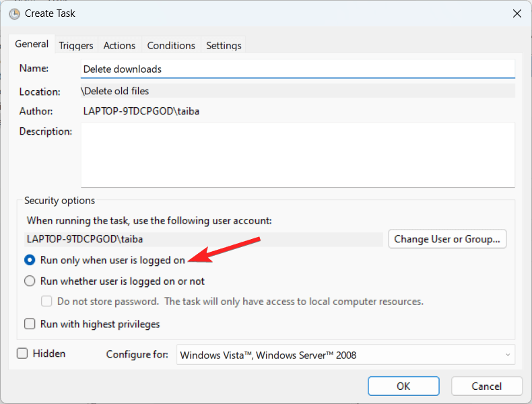
Task: Toggle the Hidden checkbox
Action: pyautogui.click(x=22, y=353)
